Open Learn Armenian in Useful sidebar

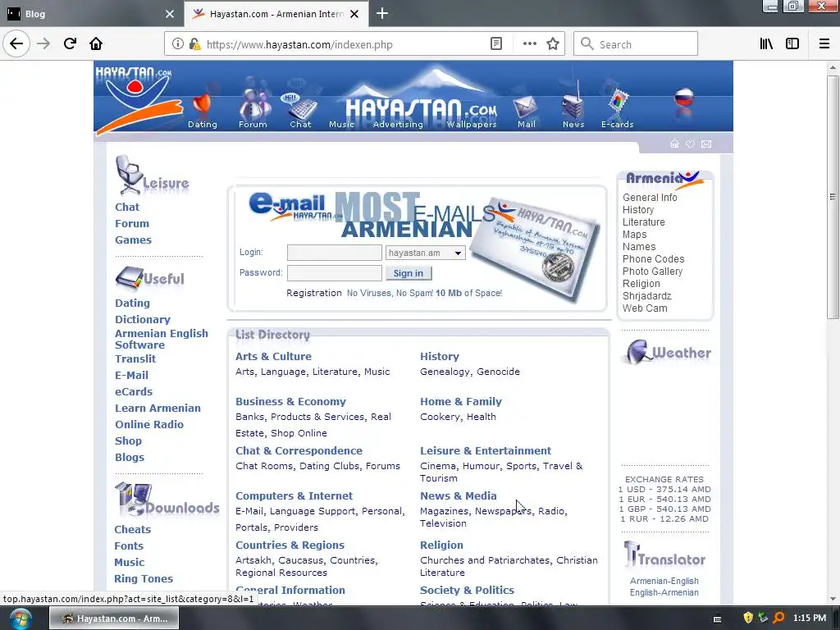pyautogui.click(x=157, y=409)
